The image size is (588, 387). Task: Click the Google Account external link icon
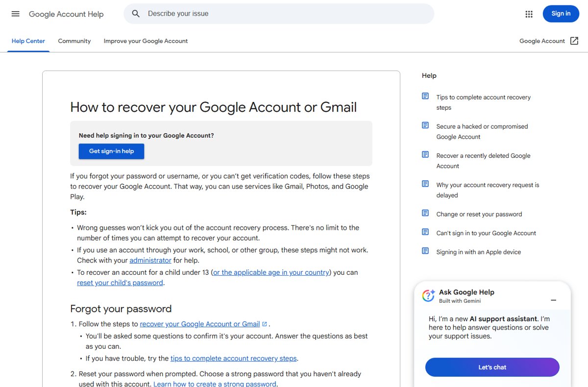click(574, 41)
